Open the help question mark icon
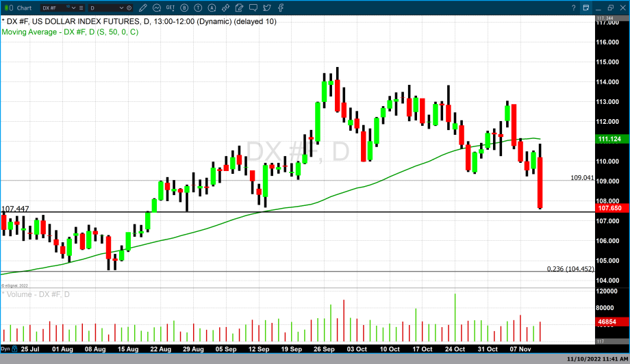Image resolution: width=630 pixels, height=364 pixels. 573,8
